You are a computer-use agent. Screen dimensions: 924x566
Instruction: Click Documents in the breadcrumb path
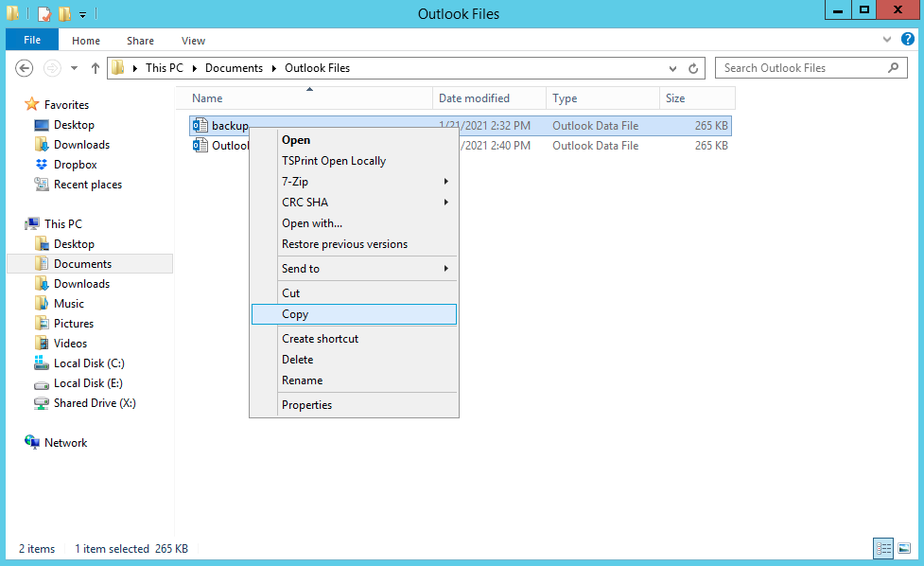tap(234, 68)
